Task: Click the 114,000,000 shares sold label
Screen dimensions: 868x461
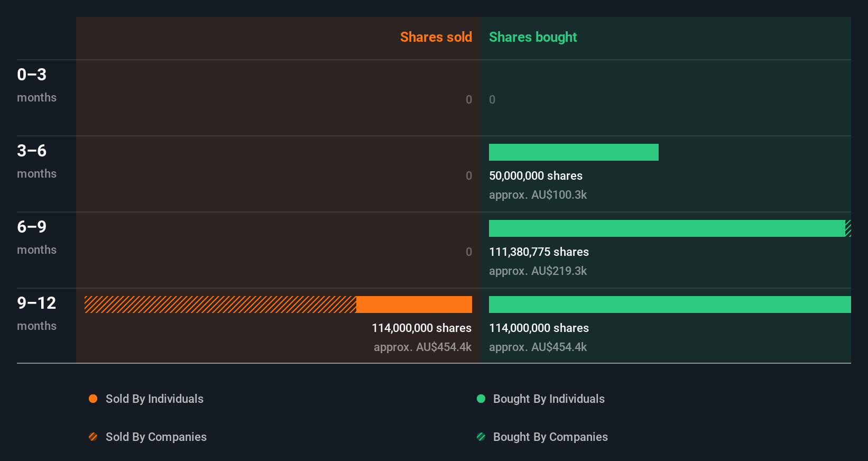Action: pos(421,328)
